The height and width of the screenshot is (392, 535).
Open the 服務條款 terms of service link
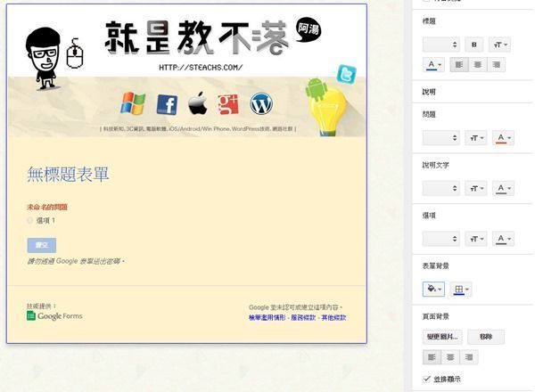(303, 317)
